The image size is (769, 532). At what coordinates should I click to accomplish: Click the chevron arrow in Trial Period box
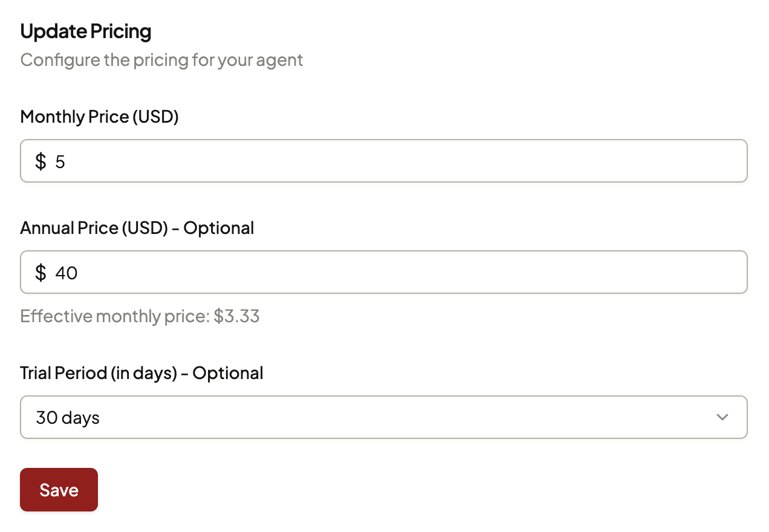[722, 417]
